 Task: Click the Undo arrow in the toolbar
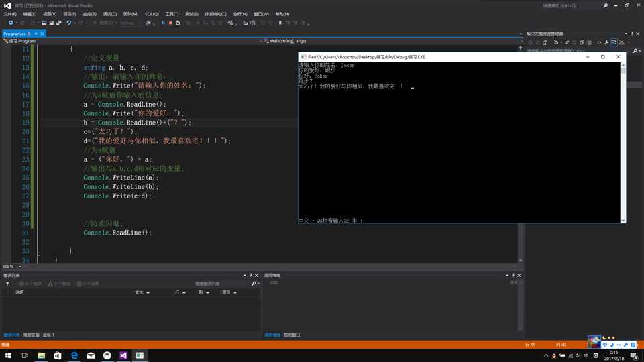point(68,23)
